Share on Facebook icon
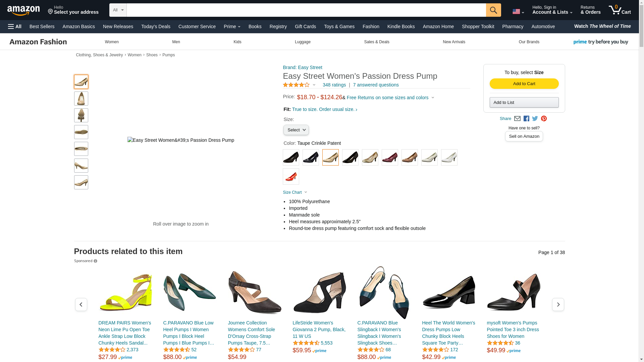Viewport: 644px width, 362px height. click(526, 118)
